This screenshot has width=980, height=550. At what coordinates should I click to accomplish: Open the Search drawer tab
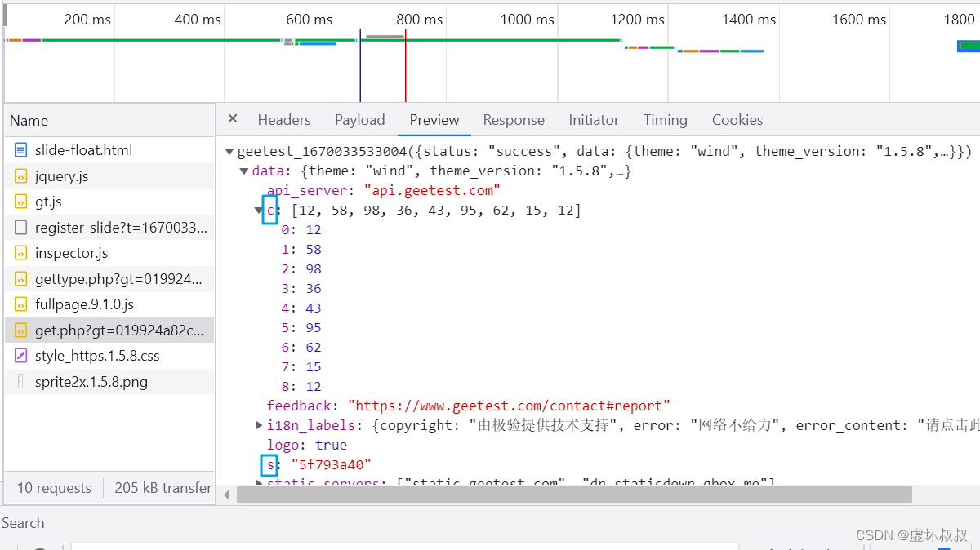(x=23, y=523)
